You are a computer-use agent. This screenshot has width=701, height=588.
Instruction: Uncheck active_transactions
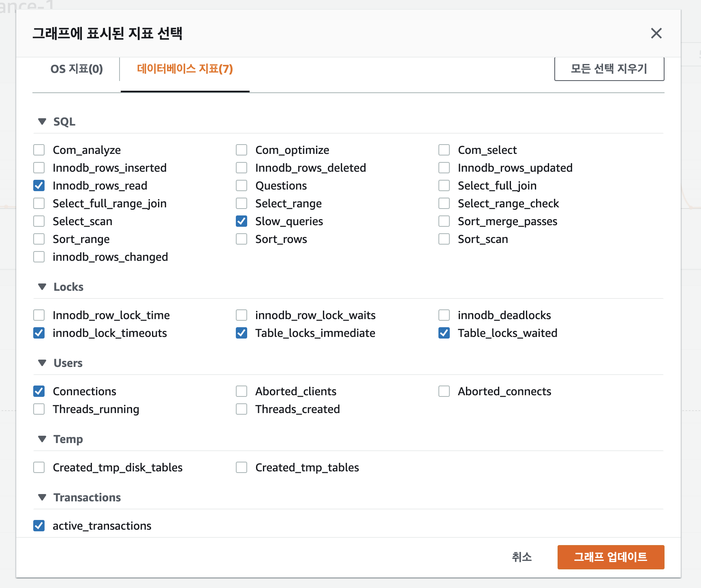click(x=39, y=526)
